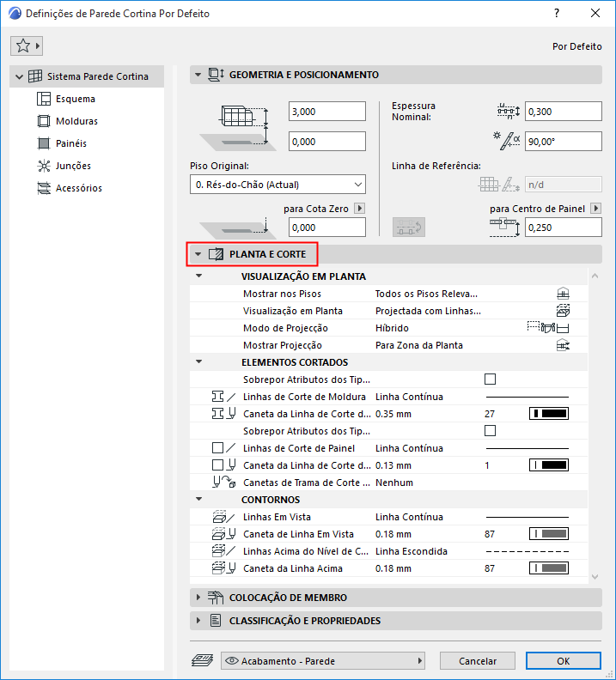Collapse Contornos group

pyautogui.click(x=199, y=499)
